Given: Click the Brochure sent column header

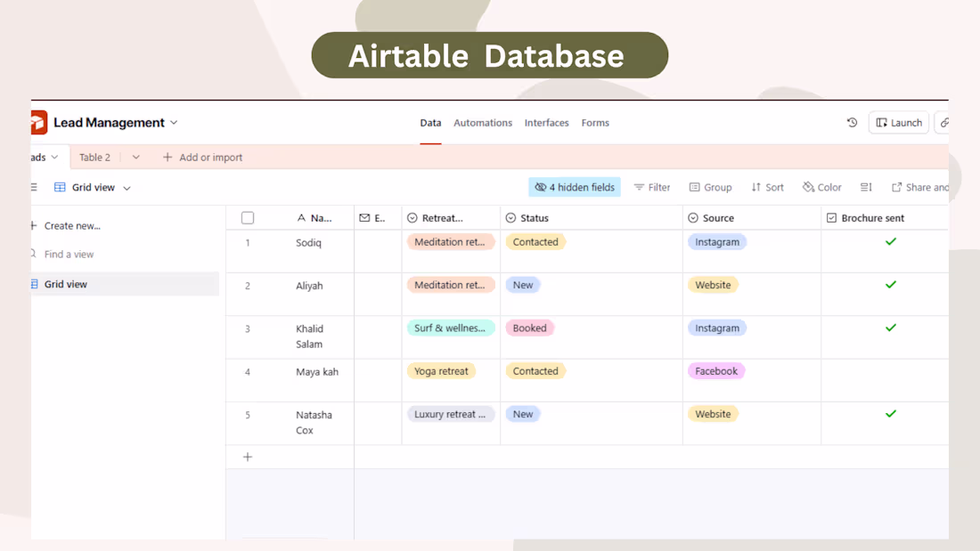Looking at the screenshot, I should [885, 218].
